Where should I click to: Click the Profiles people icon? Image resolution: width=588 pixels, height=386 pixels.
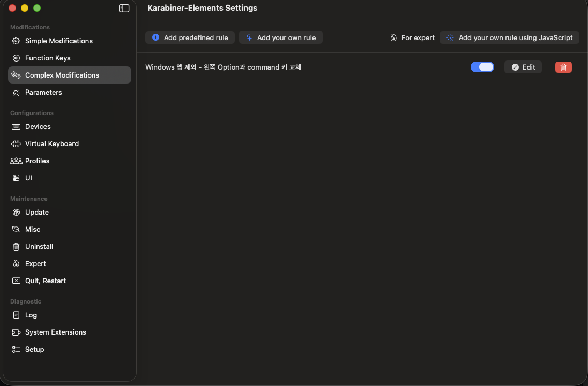click(x=16, y=161)
